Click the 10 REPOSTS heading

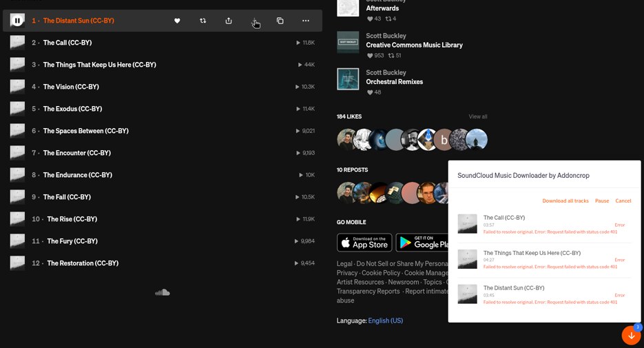pyautogui.click(x=353, y=170)
